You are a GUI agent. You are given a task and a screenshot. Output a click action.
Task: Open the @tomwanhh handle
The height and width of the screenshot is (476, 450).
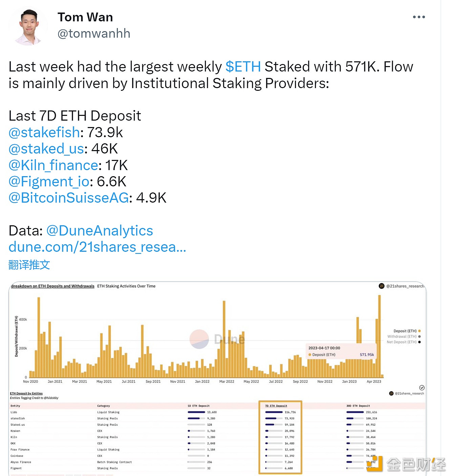(x=94, y=34)
